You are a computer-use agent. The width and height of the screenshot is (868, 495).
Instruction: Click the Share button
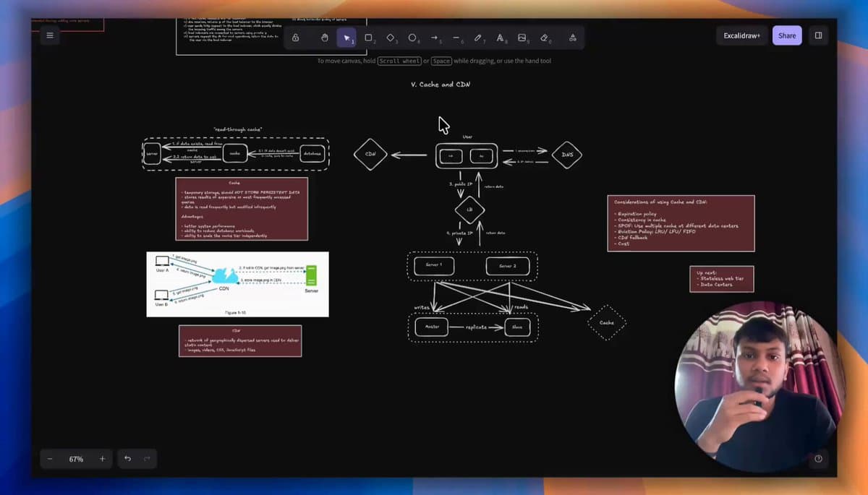point(787,35)
